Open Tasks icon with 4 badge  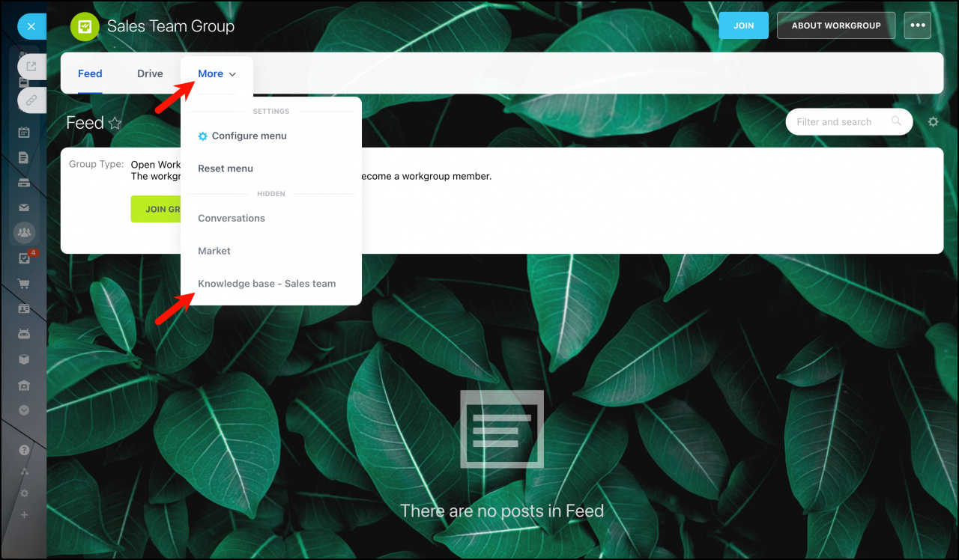click(x=24, y=258)
